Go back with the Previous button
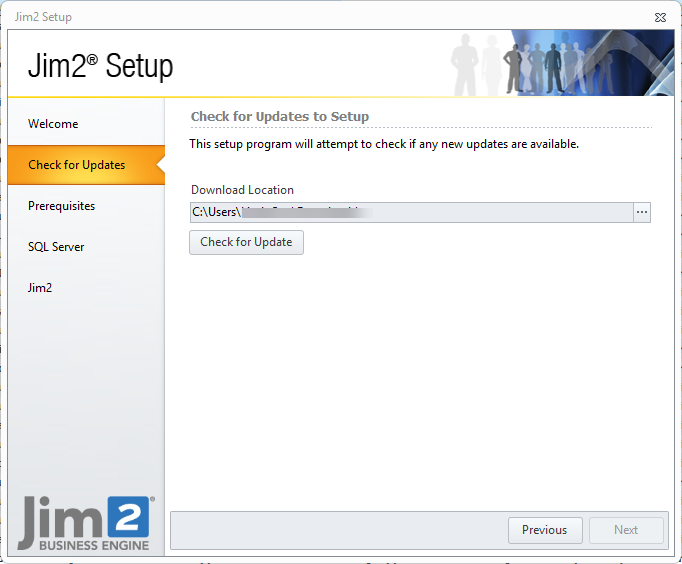The height and width of the screenshot is (564, 682). click(x=545, y=530)
